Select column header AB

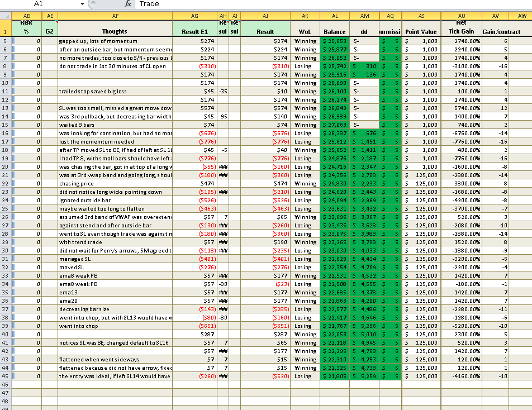coord(26,16)
